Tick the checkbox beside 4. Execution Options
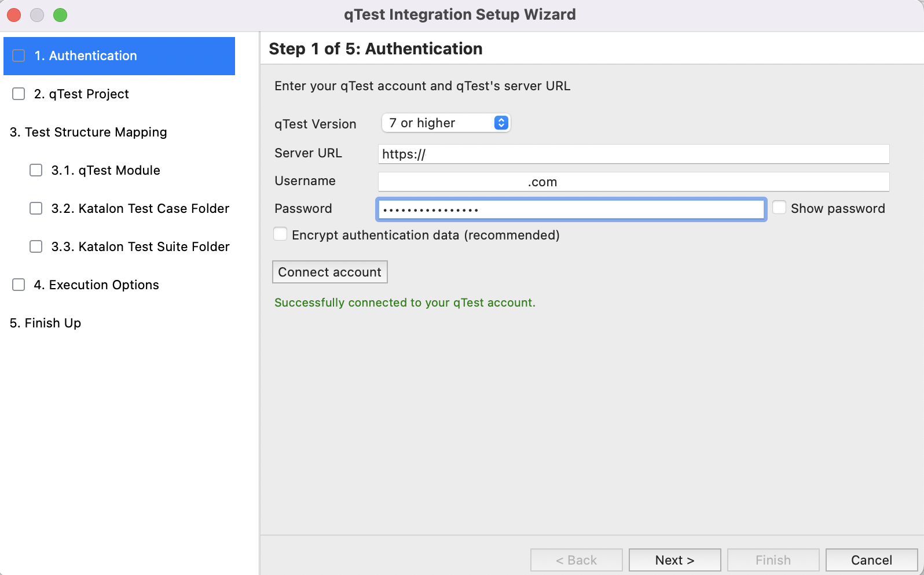 pyautogui.click(x=19, y=285)
